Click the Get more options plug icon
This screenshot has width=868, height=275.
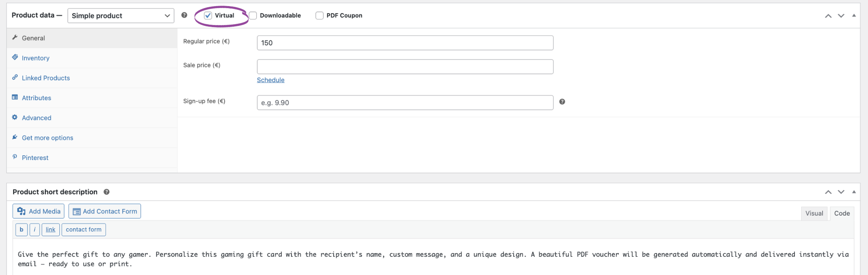click(x=15, y=137)
